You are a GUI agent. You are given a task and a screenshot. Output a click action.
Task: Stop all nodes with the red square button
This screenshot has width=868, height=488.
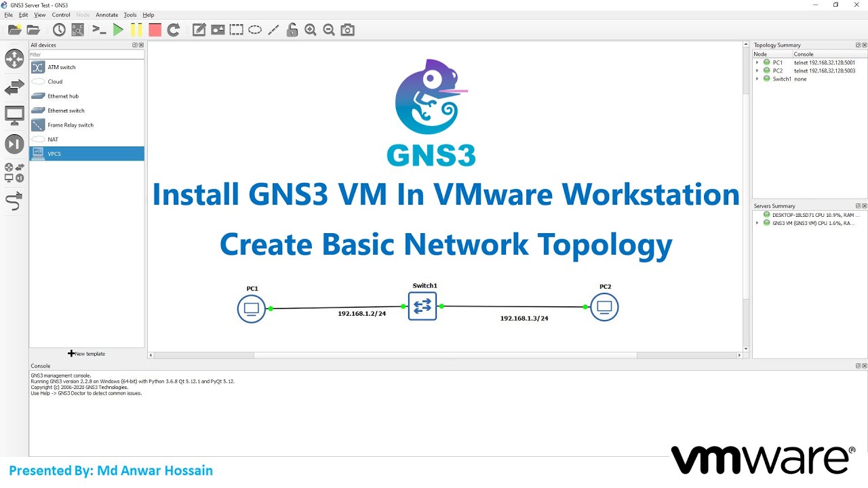click(155, 30)
